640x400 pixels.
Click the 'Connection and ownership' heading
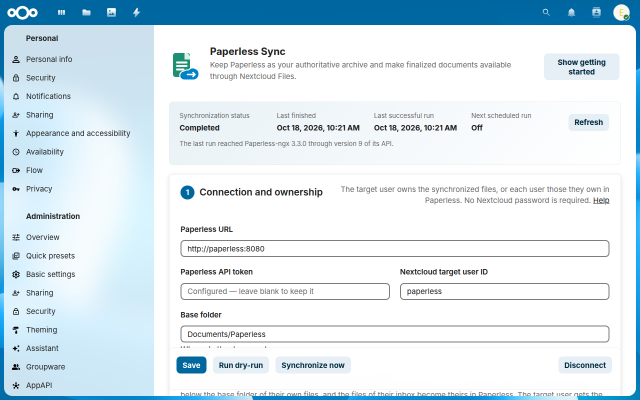tap(261, 192)
